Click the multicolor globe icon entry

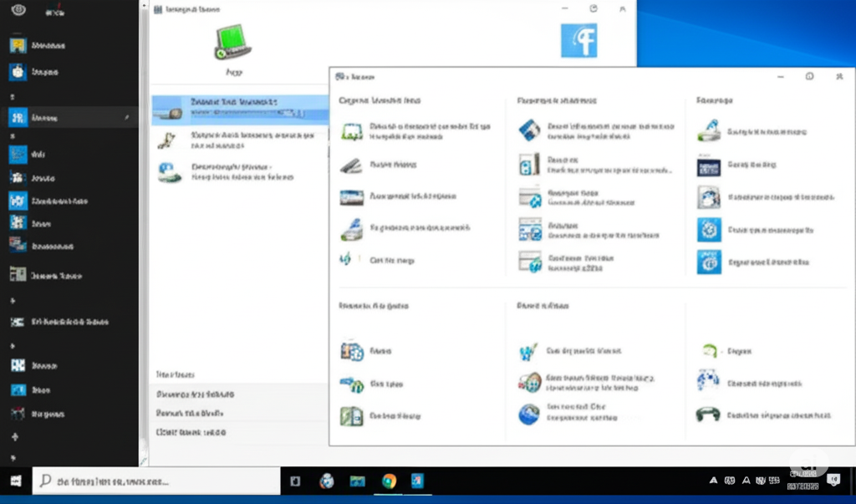(529, 383)
